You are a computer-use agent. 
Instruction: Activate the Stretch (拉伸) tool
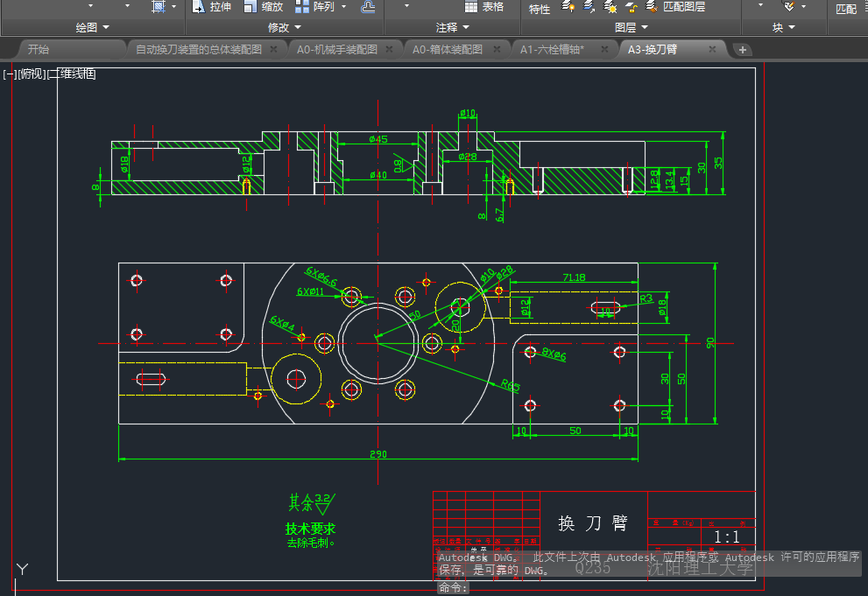[x=211, y=7]
